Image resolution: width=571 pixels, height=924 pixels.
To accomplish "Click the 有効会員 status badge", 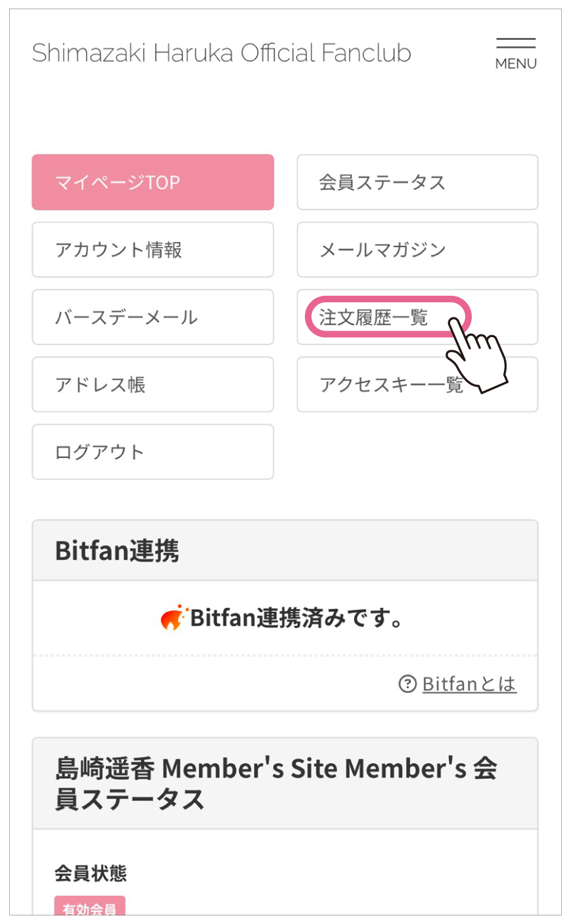I will coord(89,908).
